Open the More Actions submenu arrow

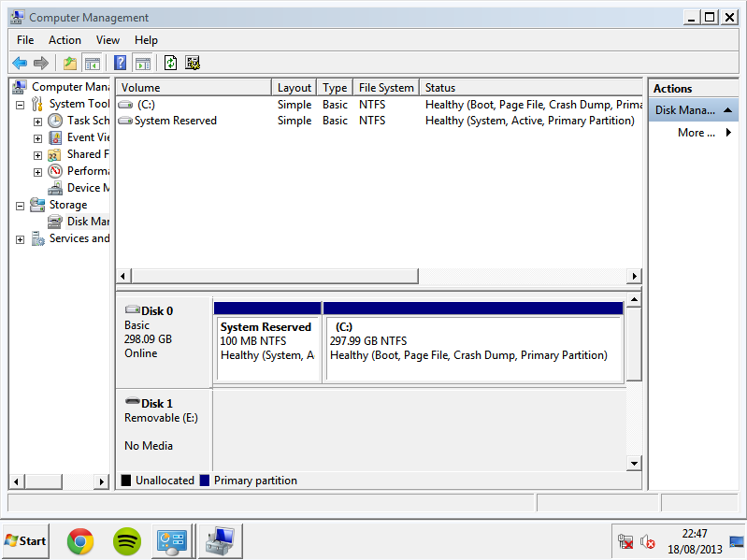click(728, 133)
